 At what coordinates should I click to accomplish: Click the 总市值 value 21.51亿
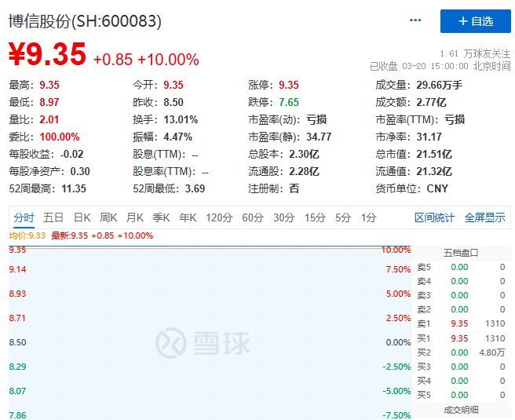pos(434,154)
